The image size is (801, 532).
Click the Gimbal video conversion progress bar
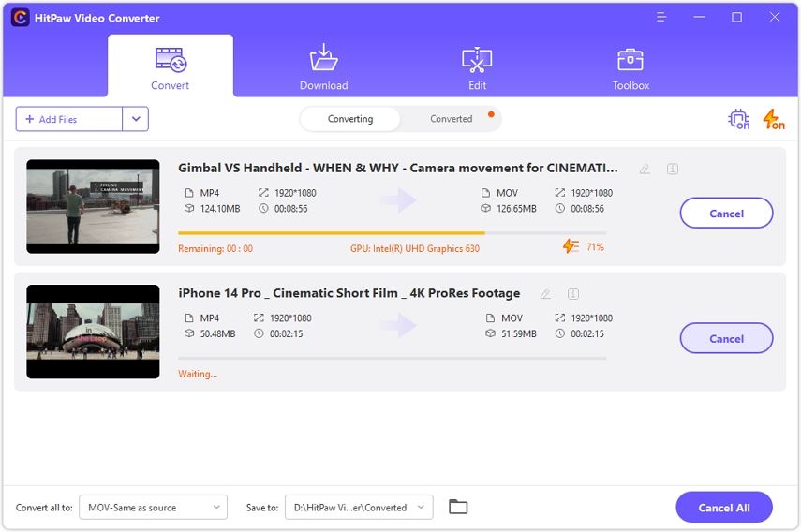pyautogui.click(x=392, y=233)
